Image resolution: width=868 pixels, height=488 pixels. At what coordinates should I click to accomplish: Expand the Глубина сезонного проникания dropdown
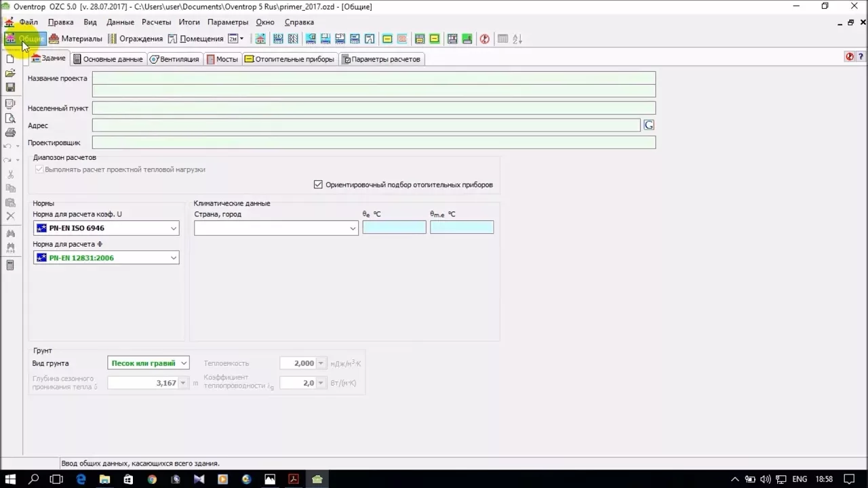coord(184,383)
